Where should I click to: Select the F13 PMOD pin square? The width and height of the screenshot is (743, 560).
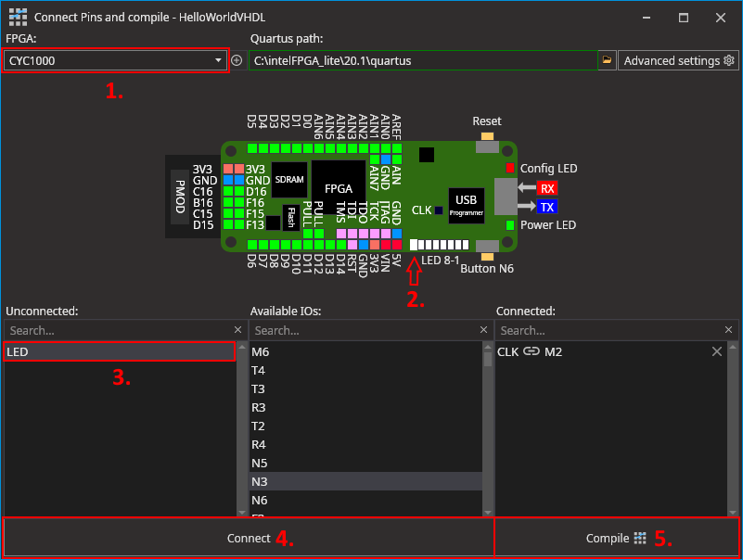click(x=239, y=224)
